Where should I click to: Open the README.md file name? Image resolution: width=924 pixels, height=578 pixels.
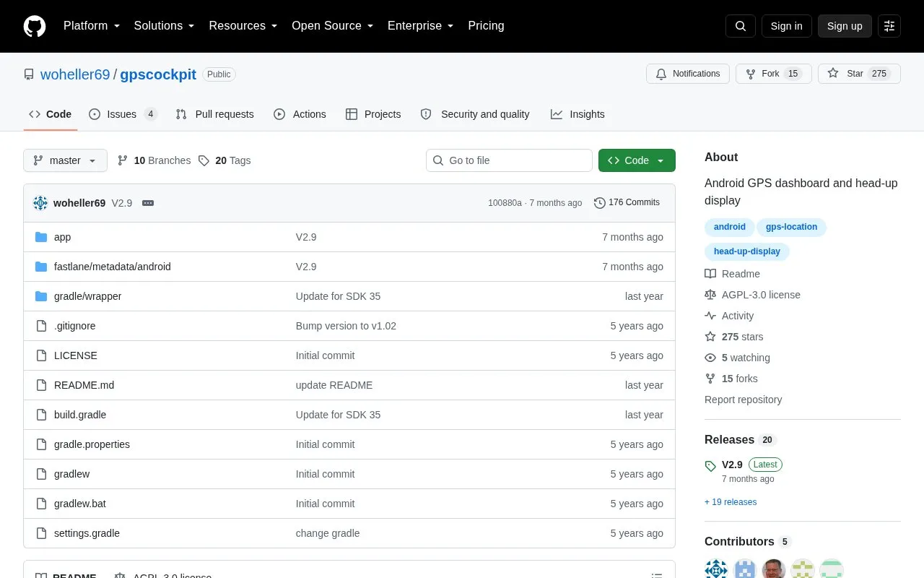[84, 385]
